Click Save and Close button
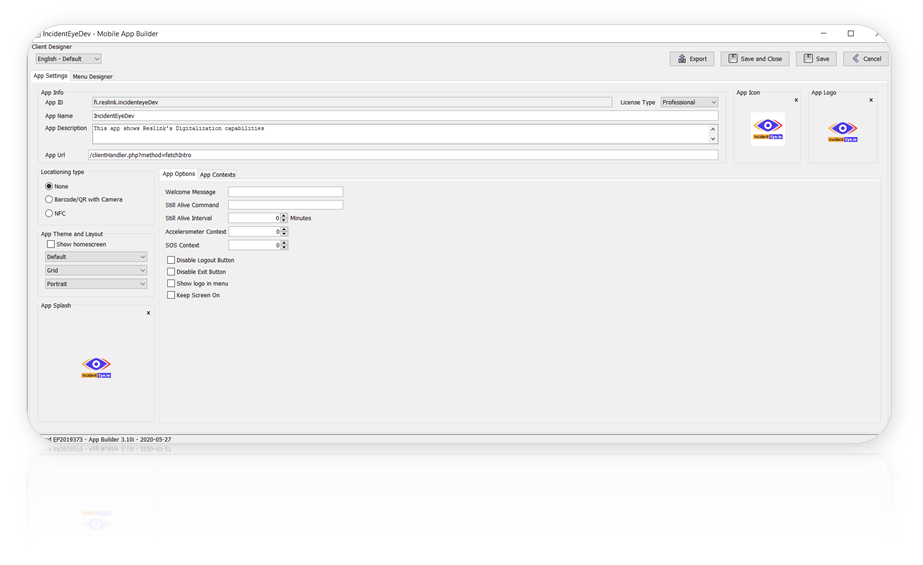The image size is (923, 565). click(x=754, y=59)
